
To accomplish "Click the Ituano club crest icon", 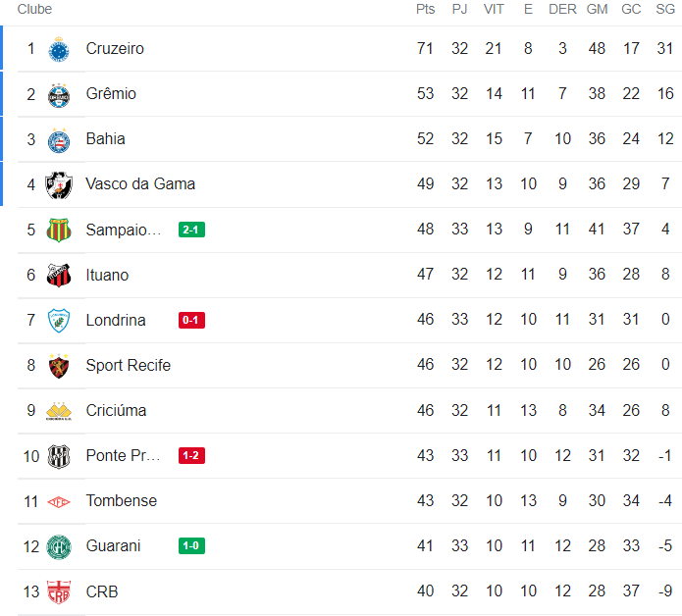I will pos(59,275).
